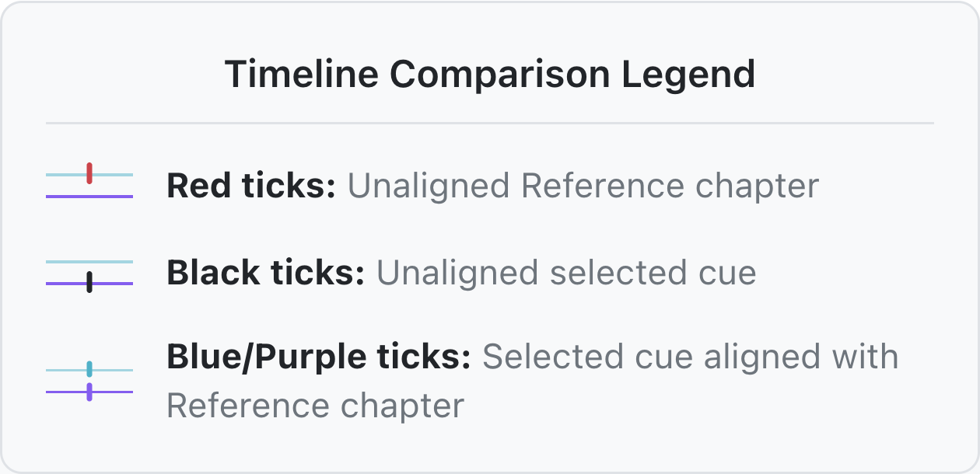Select the black tick mark itself
Screen dimensions: 980x474
[x=89, y=282]
